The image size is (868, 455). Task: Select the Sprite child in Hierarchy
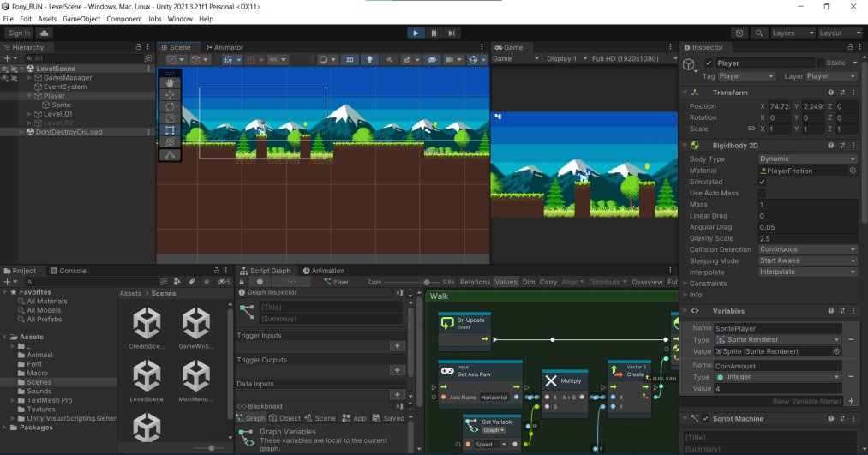coord(61,105)
